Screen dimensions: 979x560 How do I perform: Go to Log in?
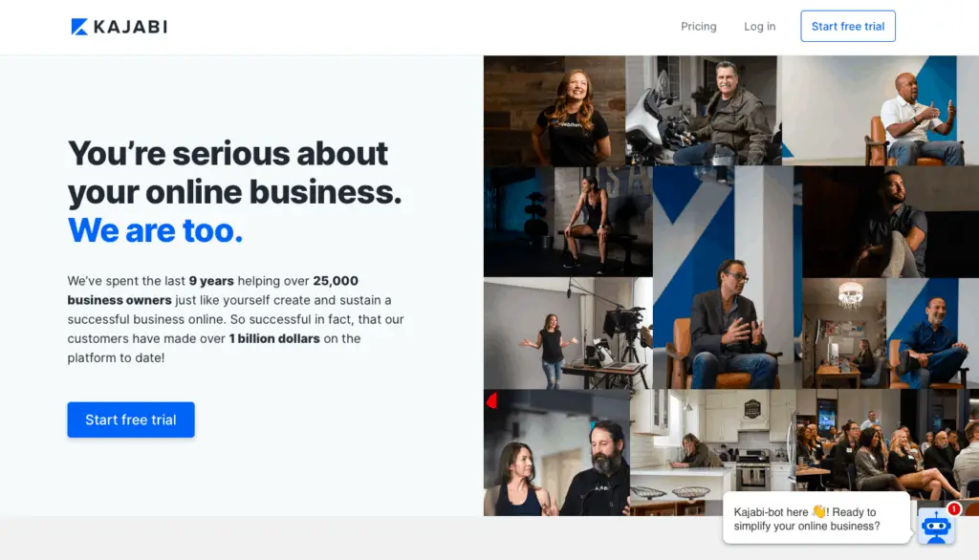(x=759, y=26)
